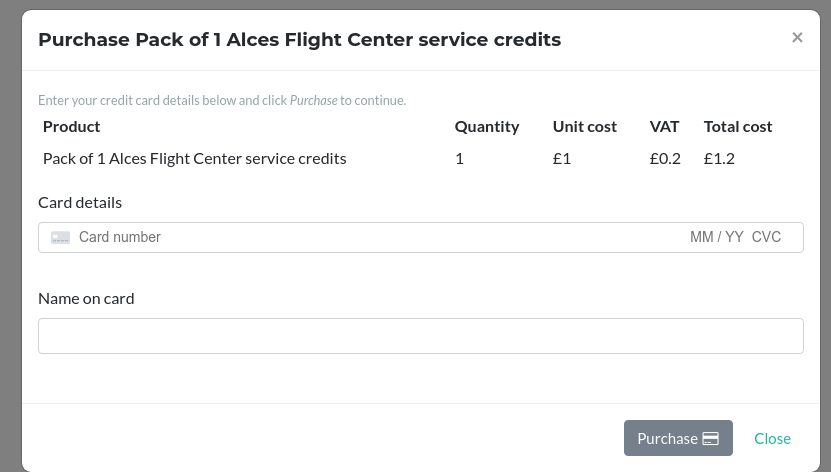
Task: Click the Card details label
Action: [x=80, y=203]
